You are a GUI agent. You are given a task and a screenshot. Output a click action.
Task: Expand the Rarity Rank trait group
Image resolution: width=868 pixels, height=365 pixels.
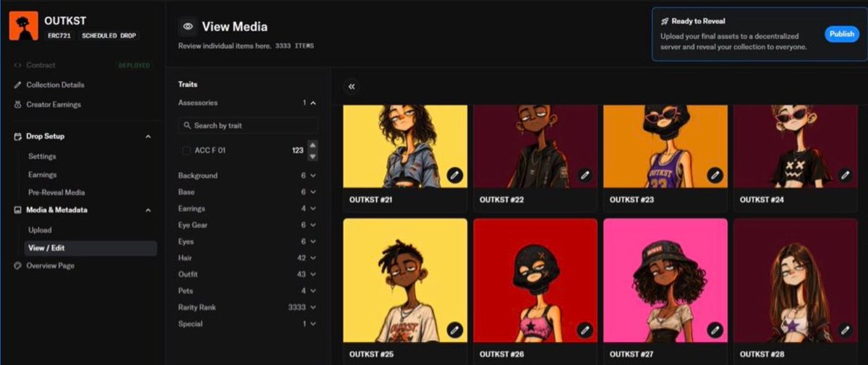pos(312,307)
